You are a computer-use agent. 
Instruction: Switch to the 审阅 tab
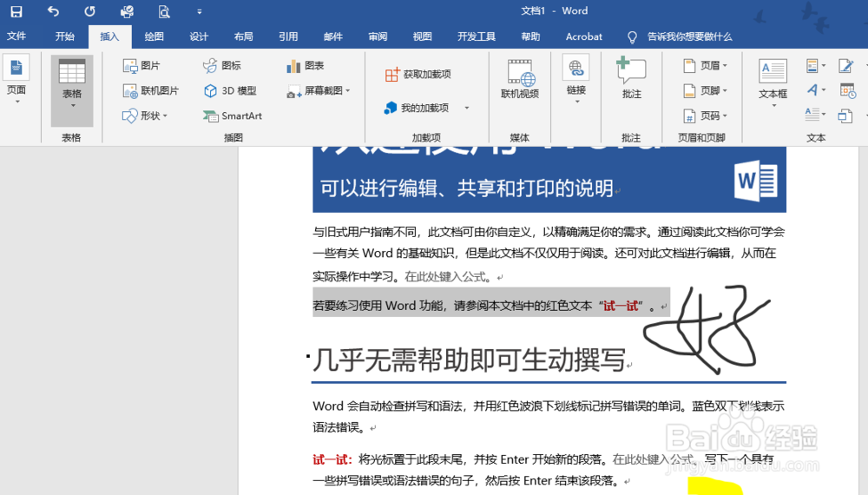[378, 36]
